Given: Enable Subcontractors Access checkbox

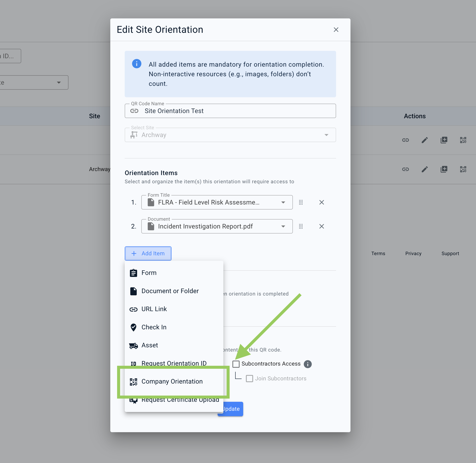Looking at the screenshot, I should tap(236, 364).
